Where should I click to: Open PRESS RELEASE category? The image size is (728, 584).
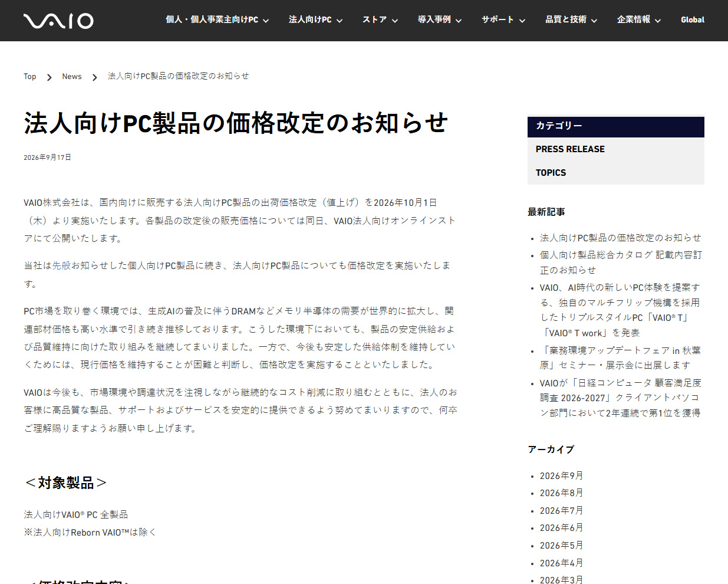[x=570, y=149]
